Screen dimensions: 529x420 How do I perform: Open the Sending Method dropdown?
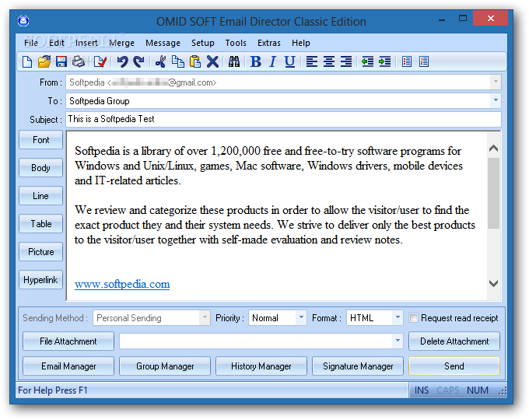pos(205,318)
